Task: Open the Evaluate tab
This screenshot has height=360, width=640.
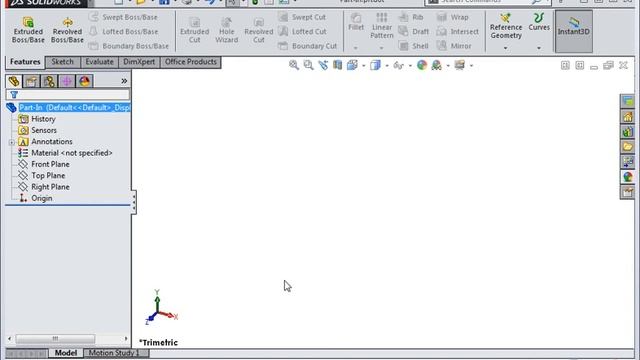Action: [x=99, y=62]
